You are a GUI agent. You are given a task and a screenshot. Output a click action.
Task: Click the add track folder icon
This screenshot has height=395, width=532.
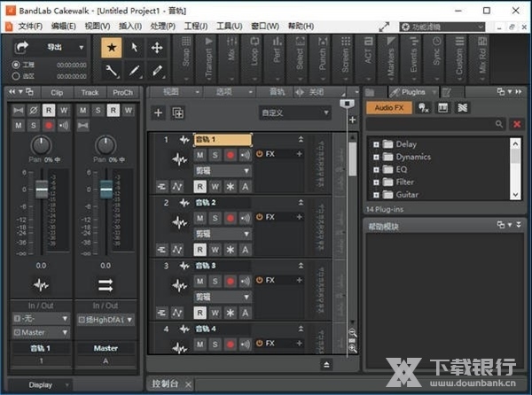pyautogui.click(x=177, y=112)
